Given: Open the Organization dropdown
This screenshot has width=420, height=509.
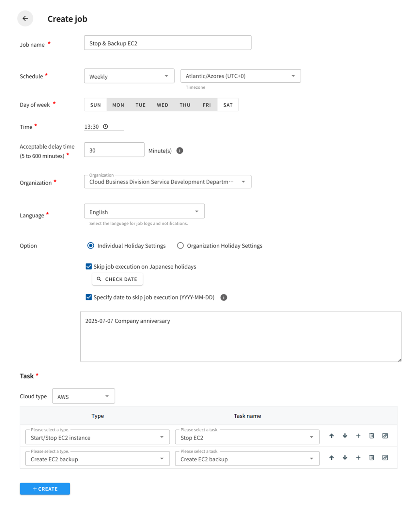Looking at the screenshot, I should (168, 182).
